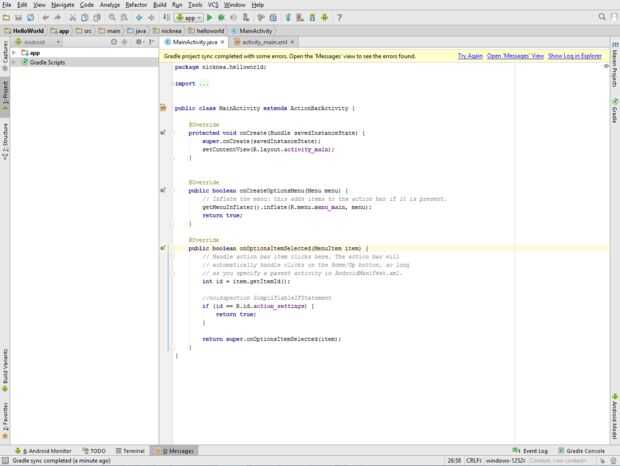The height and width of the screenshot is (466, 620).
Task: Click the Open folder toolbar icon
Action: 7,18
